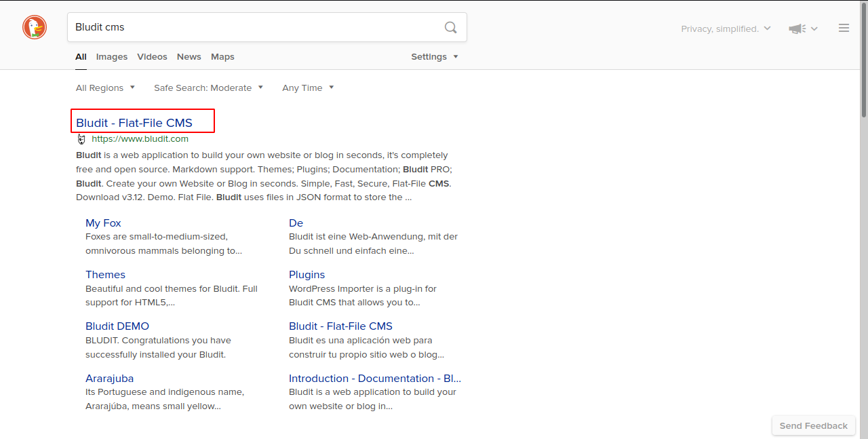This screenshot has height=439, width=868.
Task: Open the Any Time filter dropdown
Action: [308, 88]
